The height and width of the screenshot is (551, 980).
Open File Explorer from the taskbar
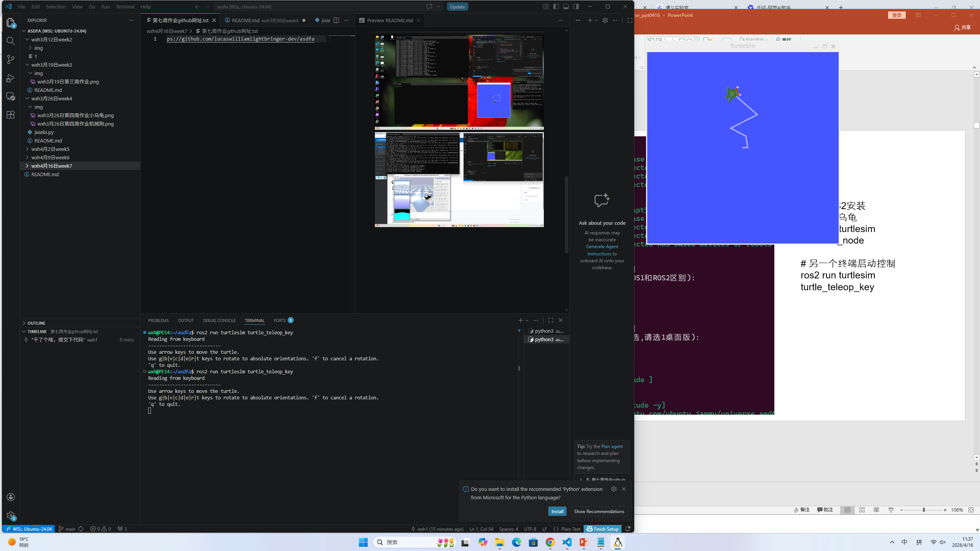tap(499, 542)
